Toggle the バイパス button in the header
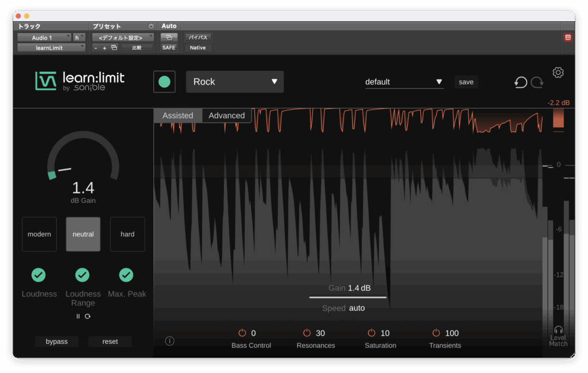588x373 pixels. point(198,37)
